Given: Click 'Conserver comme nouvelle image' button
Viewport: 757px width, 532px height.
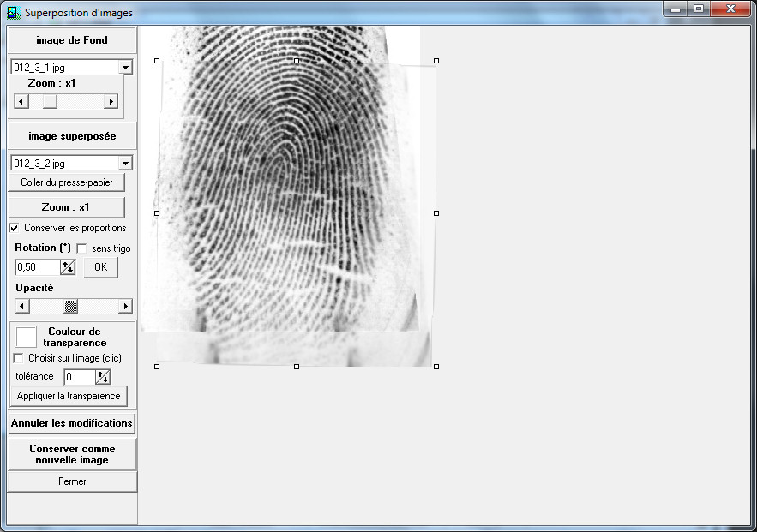Looking at the screenshot, I should [72, 454].
